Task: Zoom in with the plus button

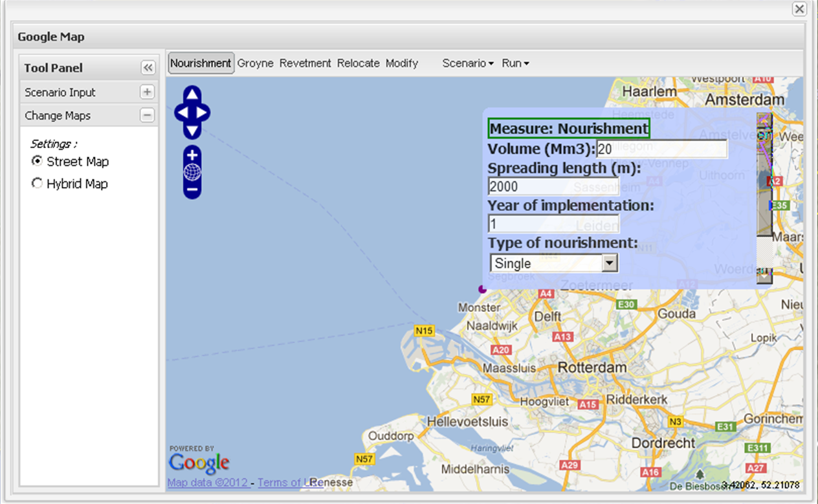Action: (x=192, y=155)
